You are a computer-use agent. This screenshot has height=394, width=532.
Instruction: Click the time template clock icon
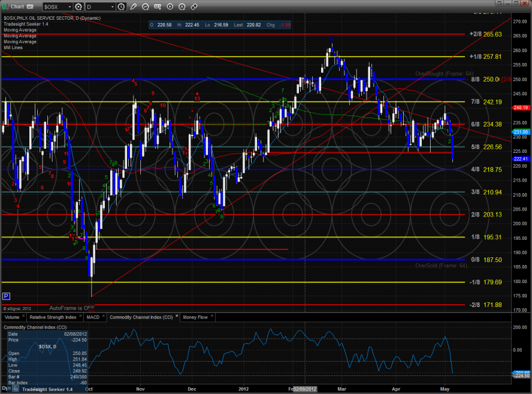[121, 7]
